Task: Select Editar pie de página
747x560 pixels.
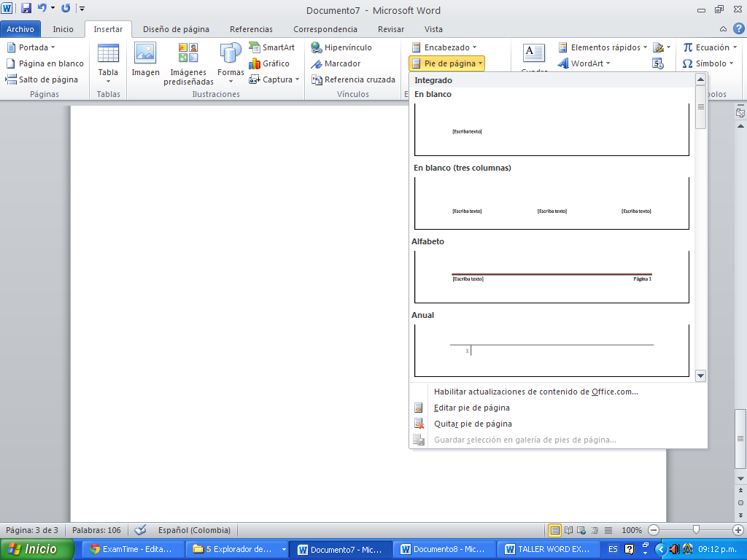Action: (471, 408)
